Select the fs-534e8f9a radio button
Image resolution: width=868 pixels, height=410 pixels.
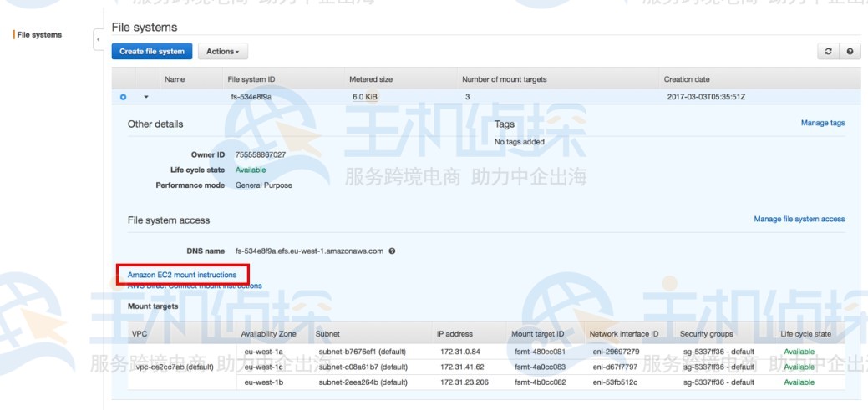click(x=123, y=97)
